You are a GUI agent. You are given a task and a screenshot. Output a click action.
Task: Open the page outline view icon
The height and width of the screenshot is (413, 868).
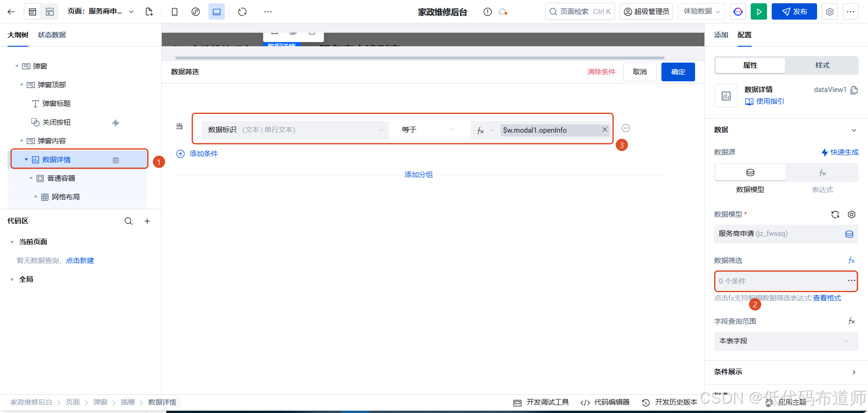click(x=32, y=12)
